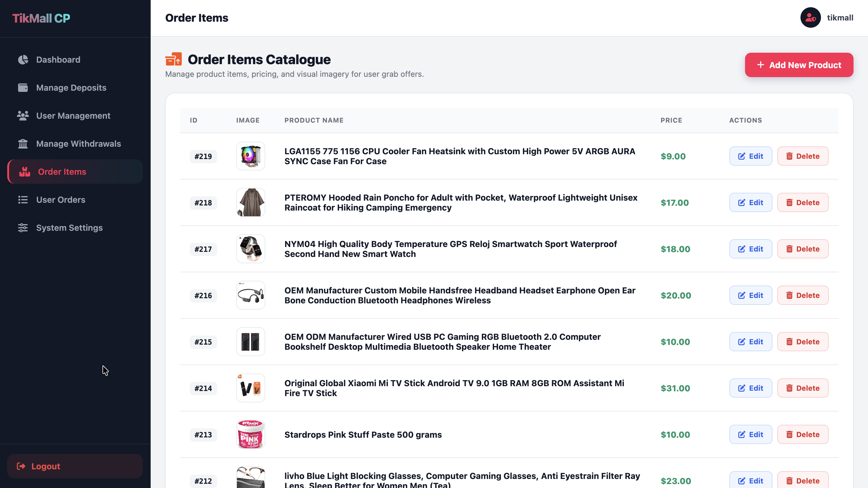Open the CPU cooler fan thumbnail
Image resolution: width=868 pixels, height=488 pixels.
[251, 156]
